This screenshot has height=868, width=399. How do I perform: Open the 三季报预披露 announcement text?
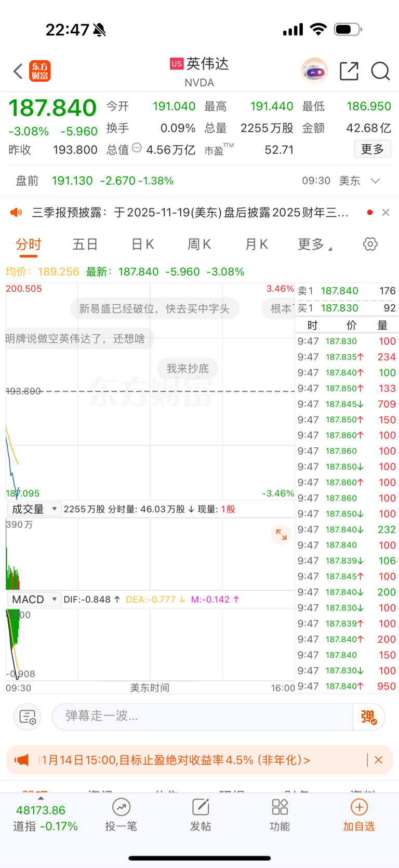(x=190, y=212)
